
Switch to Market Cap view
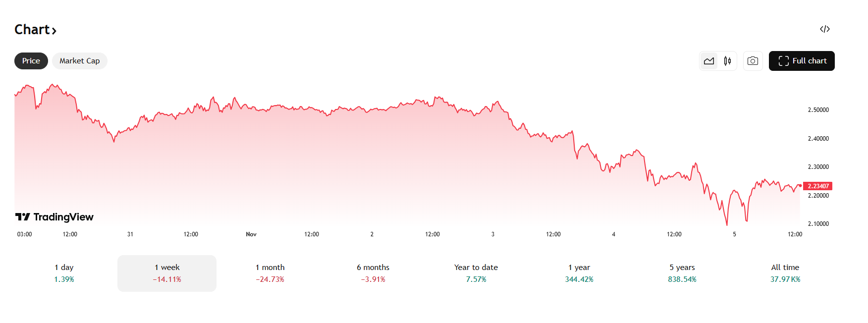coord(79,60)
